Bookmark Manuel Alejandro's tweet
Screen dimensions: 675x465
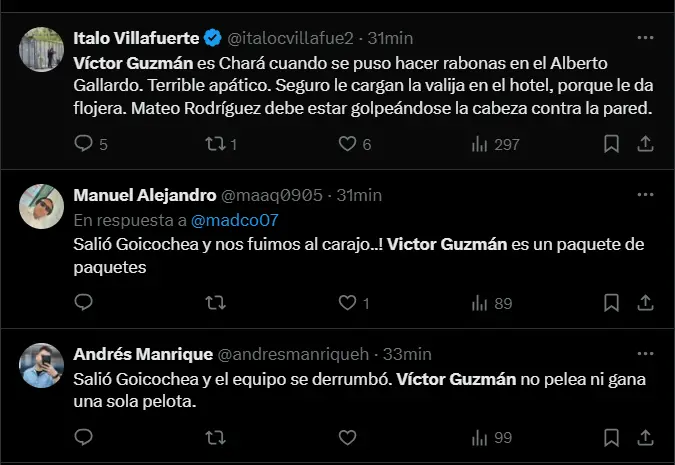pyautogui.click(x=611, y=302)
